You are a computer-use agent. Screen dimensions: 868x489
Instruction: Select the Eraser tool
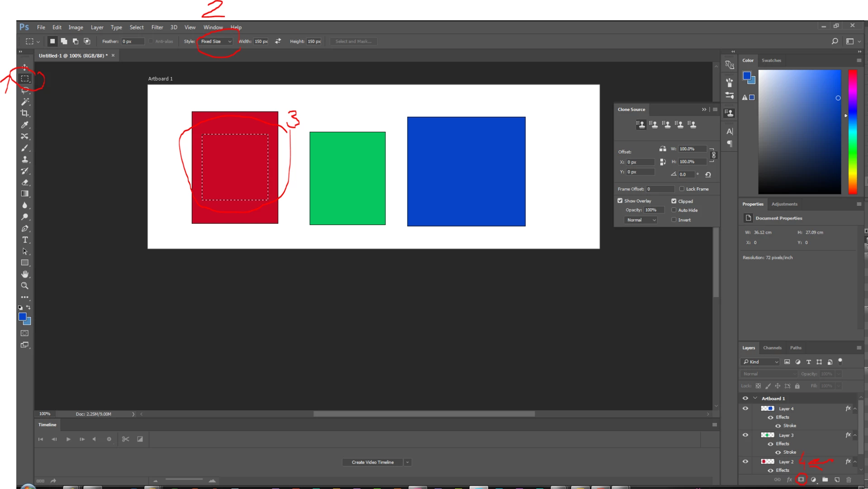point(25,182)
